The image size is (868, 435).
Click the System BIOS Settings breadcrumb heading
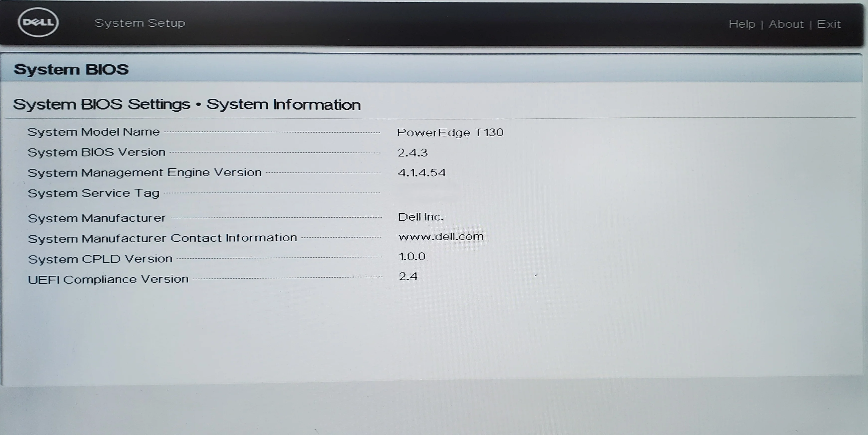(187, 104)
